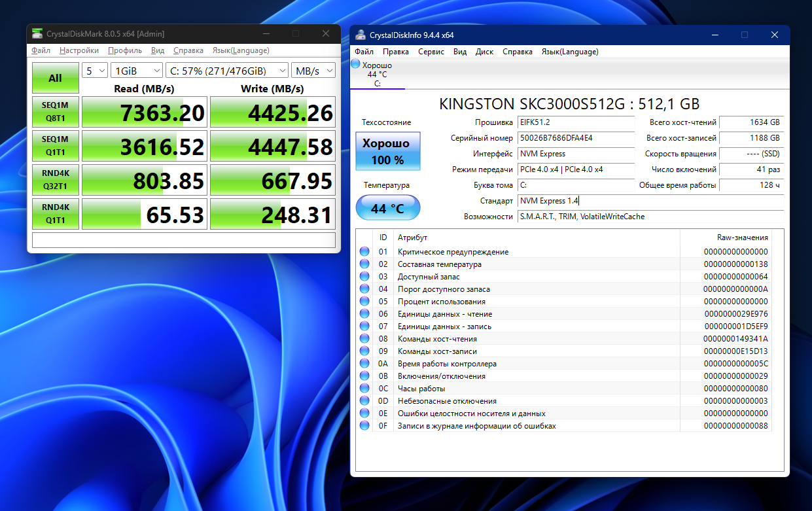812x511 pixels.
Task: Open Файл menu in CrystalDiskMark
Action: tap(41, 50)
